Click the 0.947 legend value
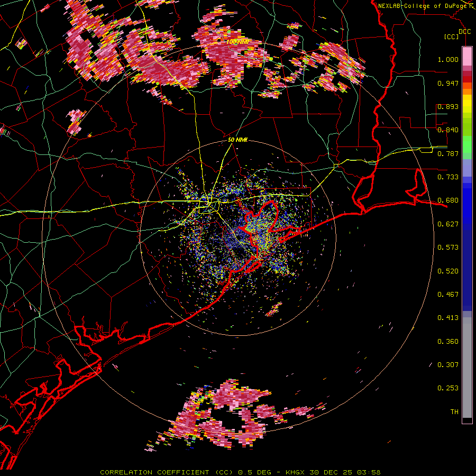Viewport: 476px width, 476px height. [x=448, y=83]
